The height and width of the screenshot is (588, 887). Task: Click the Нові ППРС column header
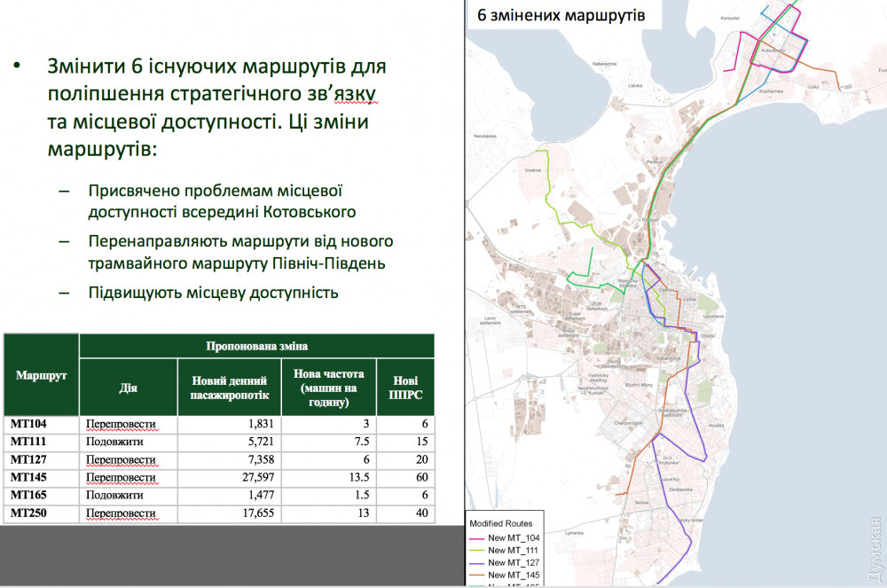[405, 388]
